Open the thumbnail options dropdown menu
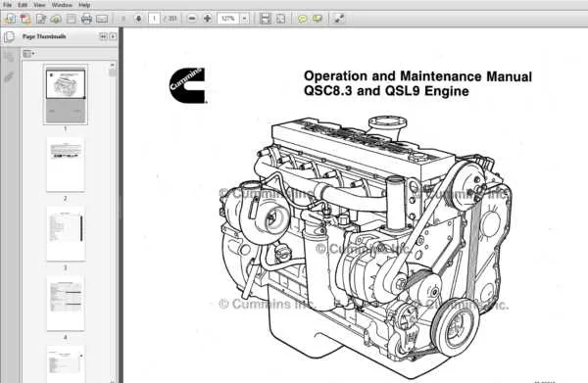This screenshot has width=588, height=383. pos(28,54)
